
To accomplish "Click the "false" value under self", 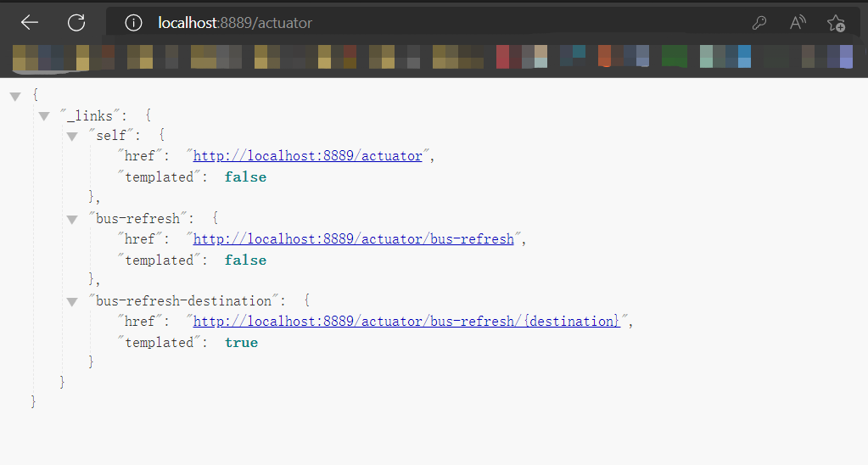I will (x=245, y=177).
